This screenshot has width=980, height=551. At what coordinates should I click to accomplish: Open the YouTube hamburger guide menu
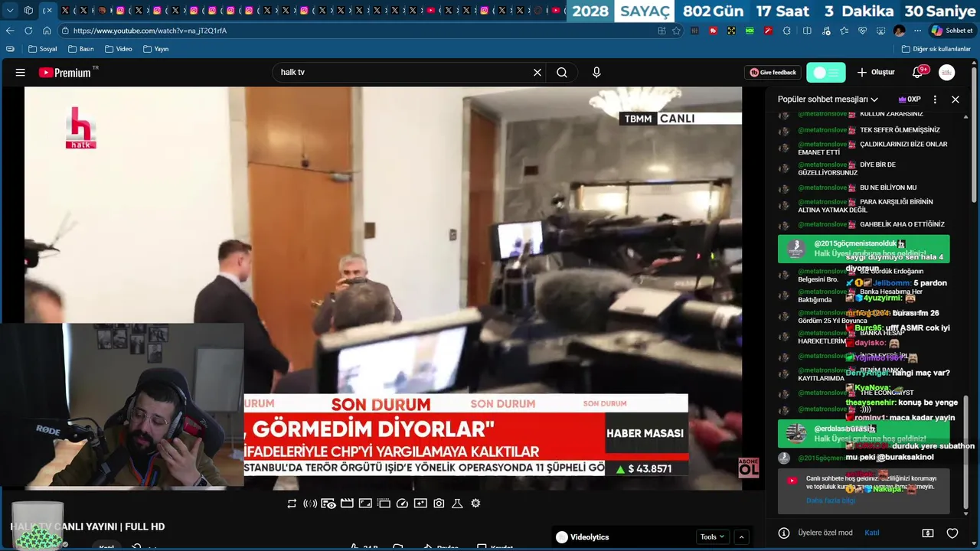tap(21, 73)
